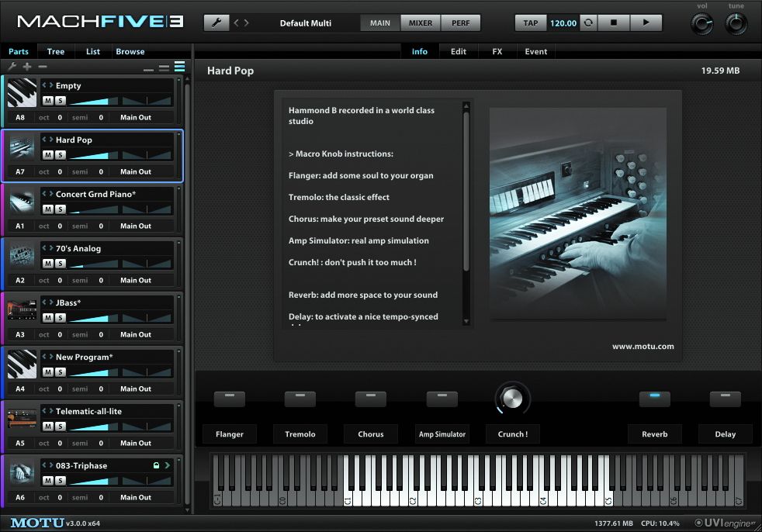Show the MIXER view

(421, 22)
